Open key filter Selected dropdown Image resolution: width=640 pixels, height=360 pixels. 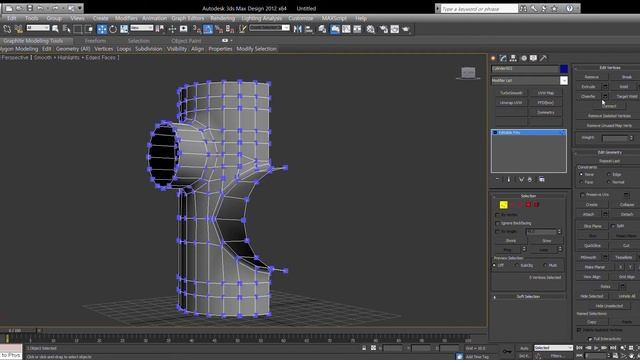point(553,348)
